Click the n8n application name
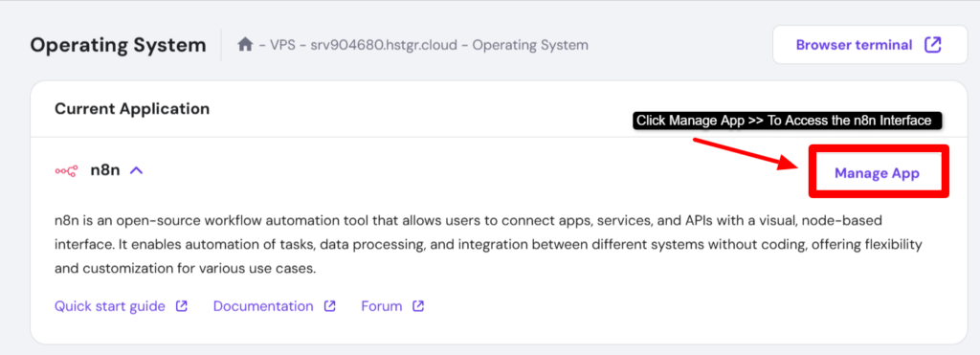980x355 pixels. (105, 170)
